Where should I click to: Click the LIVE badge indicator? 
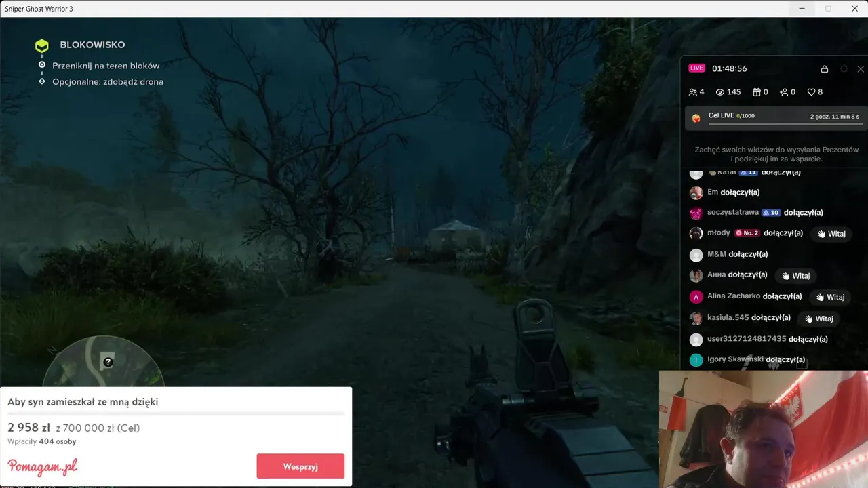coord(697,68)
